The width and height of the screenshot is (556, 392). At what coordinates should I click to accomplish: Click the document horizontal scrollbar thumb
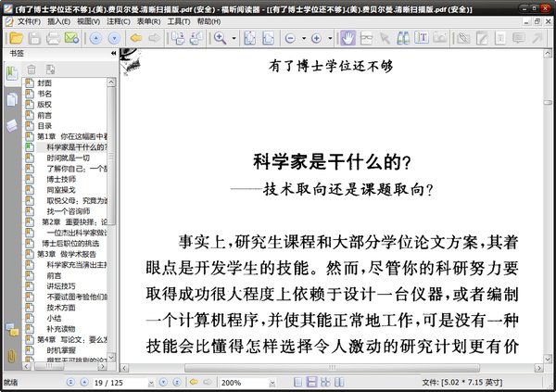click(332, 368)
